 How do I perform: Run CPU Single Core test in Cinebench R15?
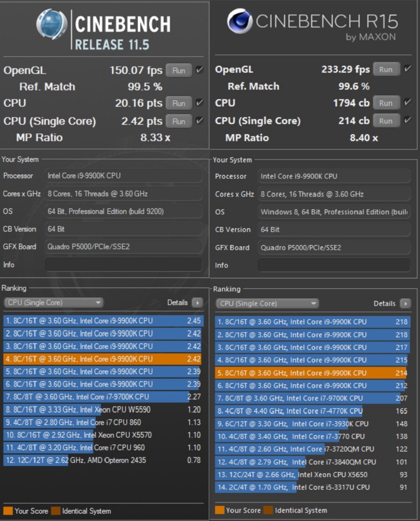(x=386, y=121)
